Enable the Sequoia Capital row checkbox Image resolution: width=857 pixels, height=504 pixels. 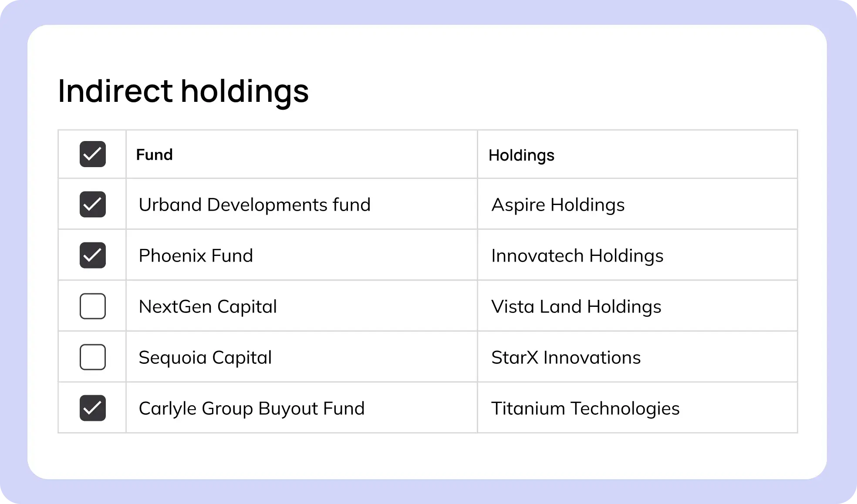point(93,357)
